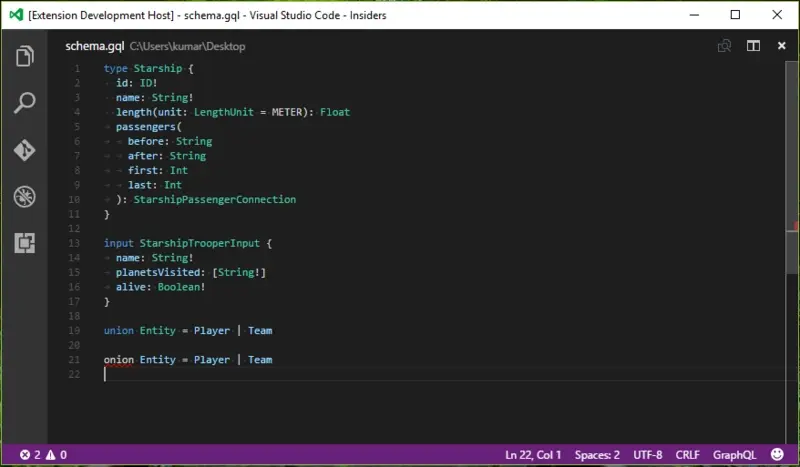This screenshot has height=467, width=800.
Task: Change file encoding via UTF-8
Action: [x=647, y=455]
